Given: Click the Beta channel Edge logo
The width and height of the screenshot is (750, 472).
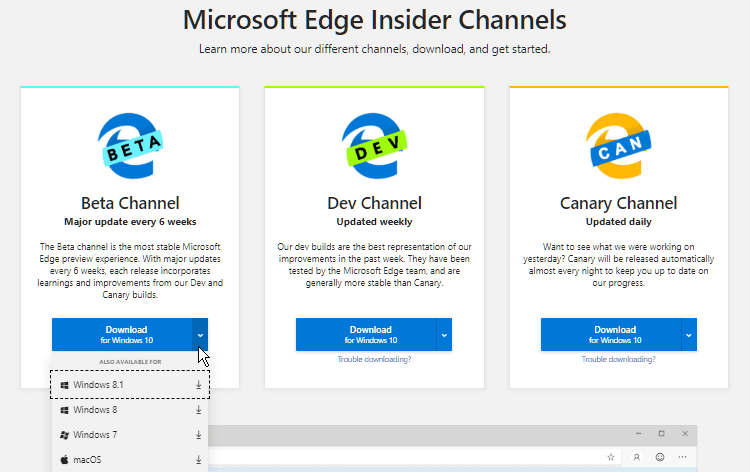Looking at the screenshot, I should click(x=130, y=146).
